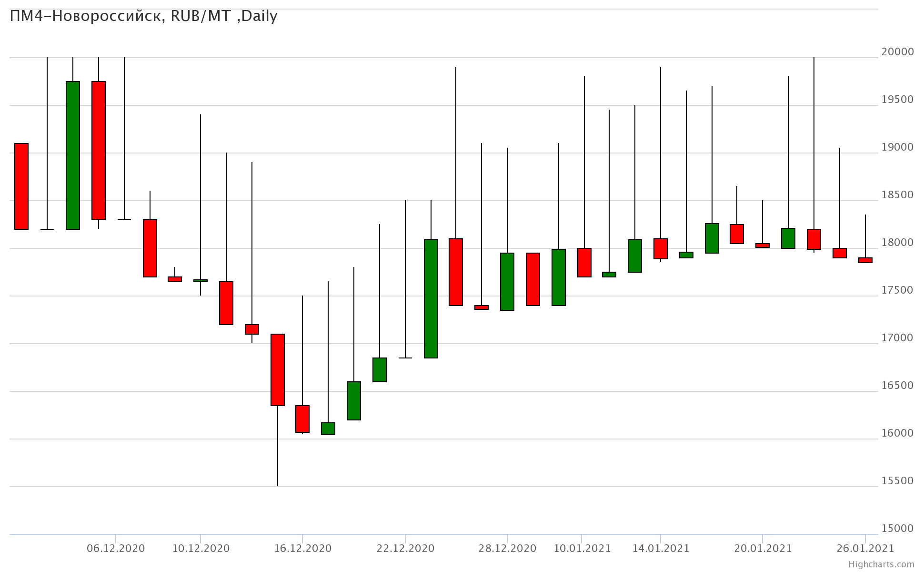Screen dimensions: 924x572
Task: Click the large green candle reaching 19750
Action: click(x=73, y=155)
